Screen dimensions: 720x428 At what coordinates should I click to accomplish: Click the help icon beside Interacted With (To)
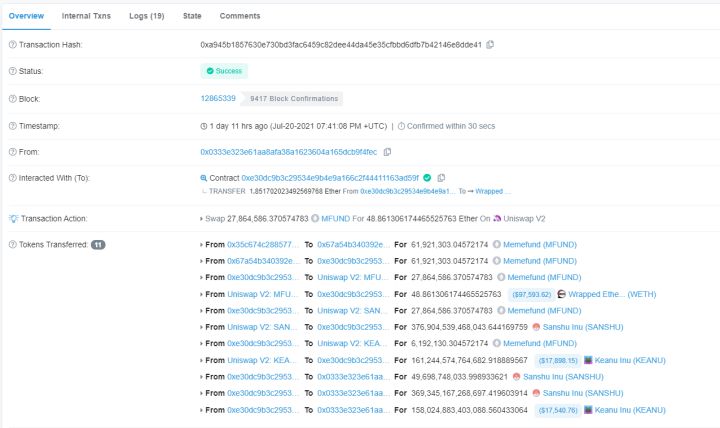pyautogui.click(x=13, y=178)
